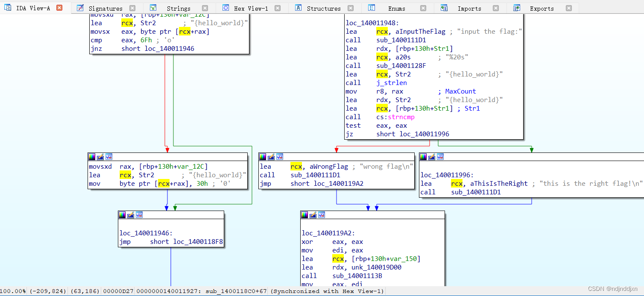Click the Strings tab icon
The width and height of the screenshot is (644, 296).
coord(153,8)
